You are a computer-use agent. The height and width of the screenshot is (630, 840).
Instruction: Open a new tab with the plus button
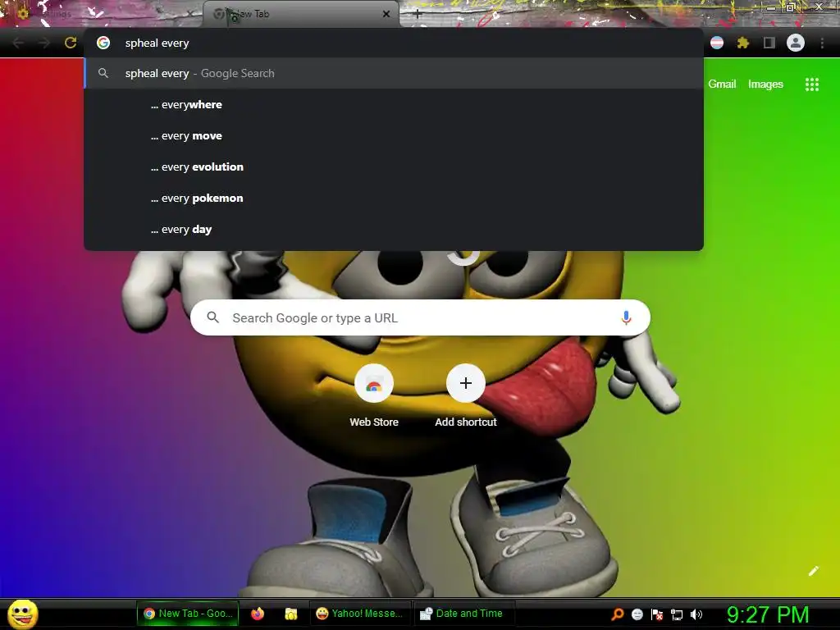click(418, 15)
